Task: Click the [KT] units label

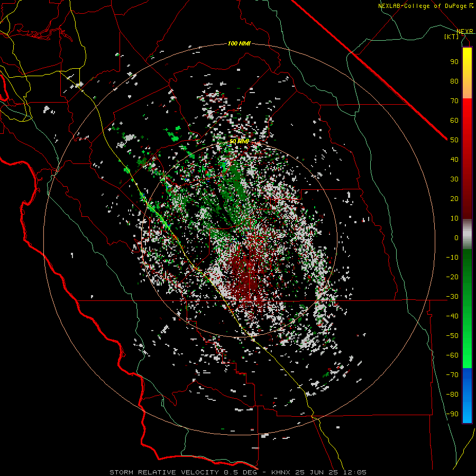Action: click(x=451, y=36)
